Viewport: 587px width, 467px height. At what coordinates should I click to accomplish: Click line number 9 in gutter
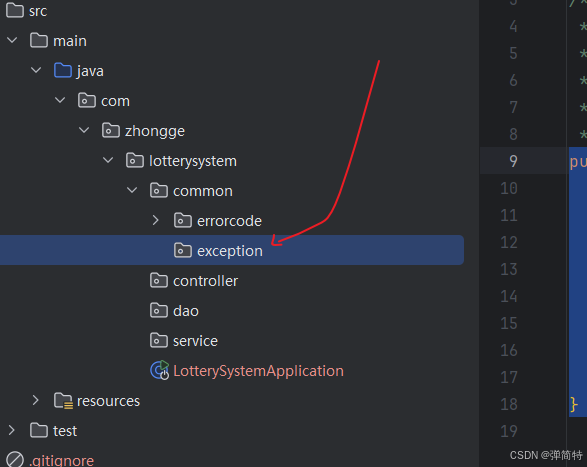tap(513, 161)
